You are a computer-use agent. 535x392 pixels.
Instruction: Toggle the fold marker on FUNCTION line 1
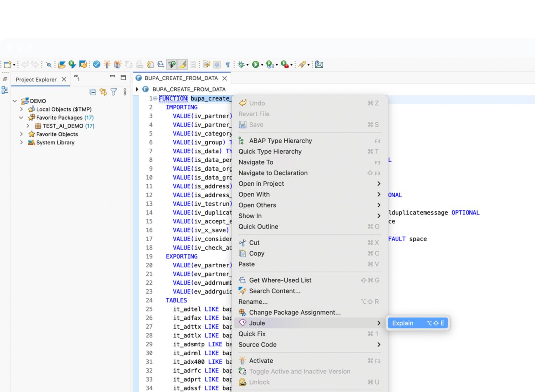coord(156,98)
